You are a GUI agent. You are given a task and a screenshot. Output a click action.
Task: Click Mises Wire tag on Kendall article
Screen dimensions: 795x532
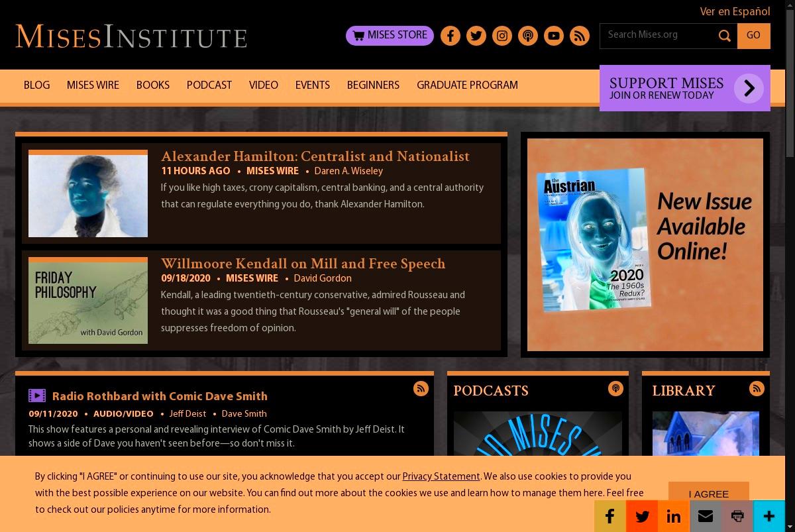point(252,278)
